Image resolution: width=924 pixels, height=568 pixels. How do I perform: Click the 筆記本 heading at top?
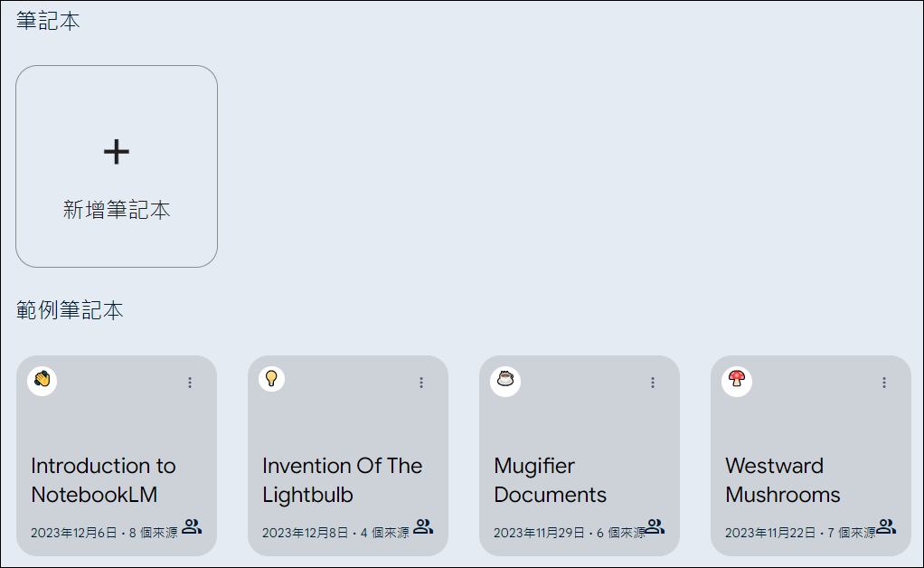point(48,22)
